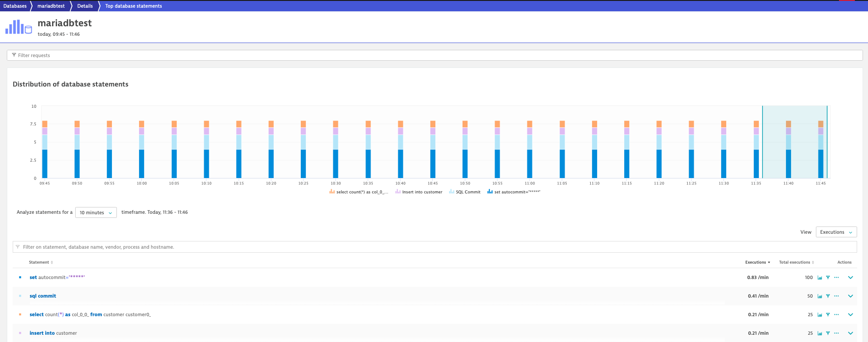Open more actions menu for select count row
This screenshot has width=868, height=342.
point(836,314)
